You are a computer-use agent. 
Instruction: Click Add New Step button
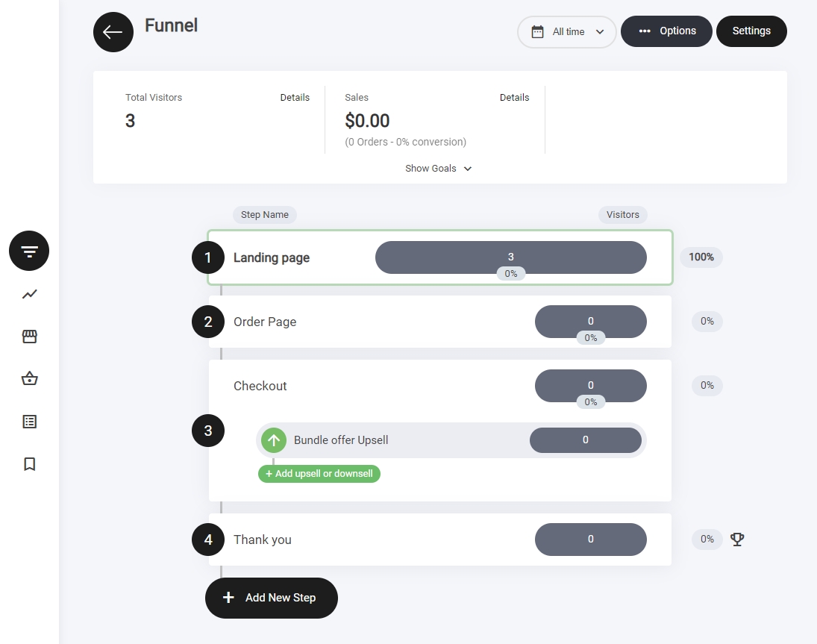(x=272, y=598)
